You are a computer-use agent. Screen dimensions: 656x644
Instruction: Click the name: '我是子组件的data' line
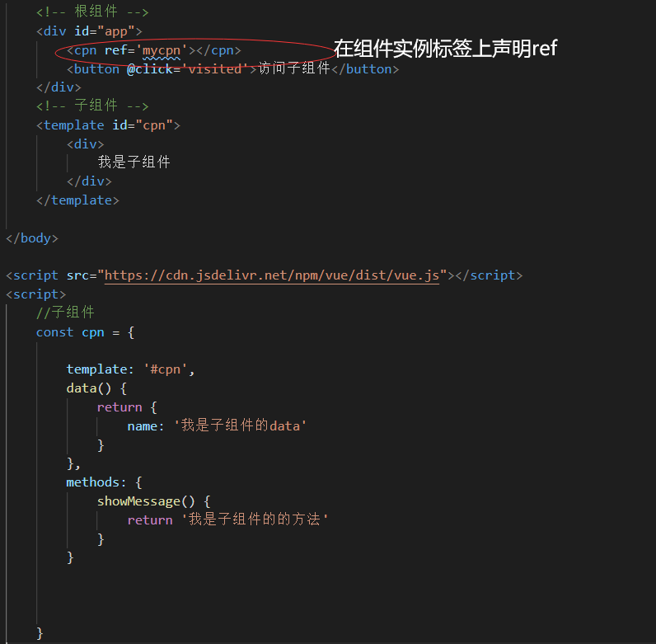tap(217, 425)
